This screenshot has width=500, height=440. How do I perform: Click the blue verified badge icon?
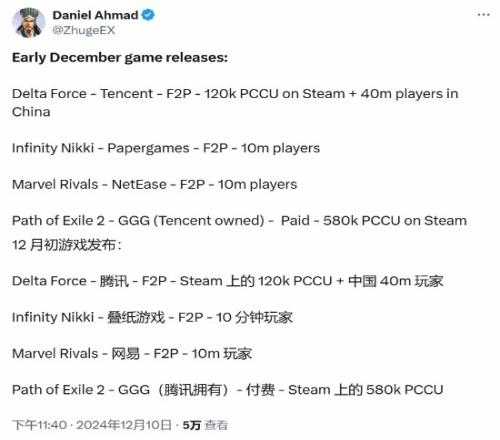click(148, 15)
